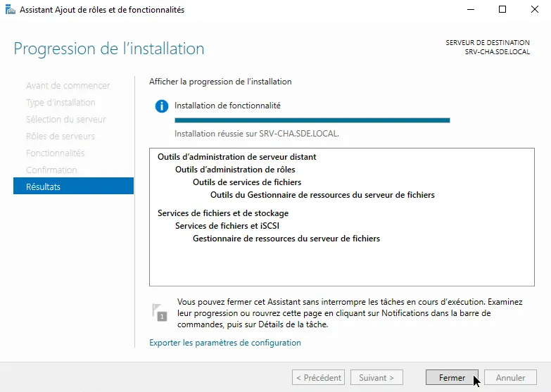Open Sélection du serveur step
The width and height of the screenshot is (551, 392).
[66, 119]
